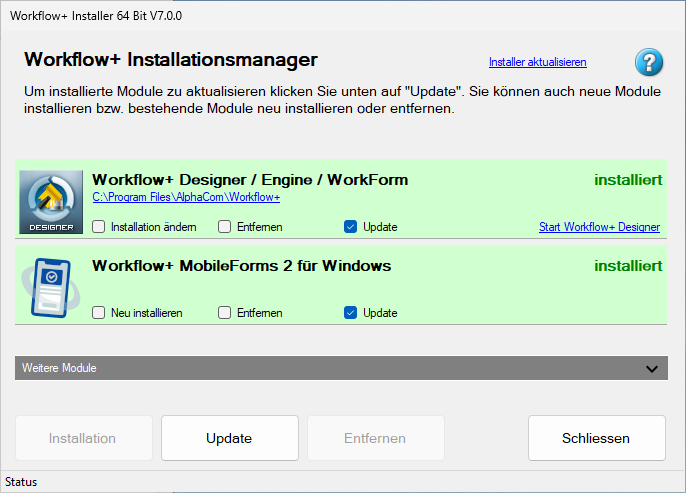Image resolution: width=686 pixels, height=493 pixels.
Task: Click the chevron arrow on Weitere Module bar
Action: (x=652, y=369)
